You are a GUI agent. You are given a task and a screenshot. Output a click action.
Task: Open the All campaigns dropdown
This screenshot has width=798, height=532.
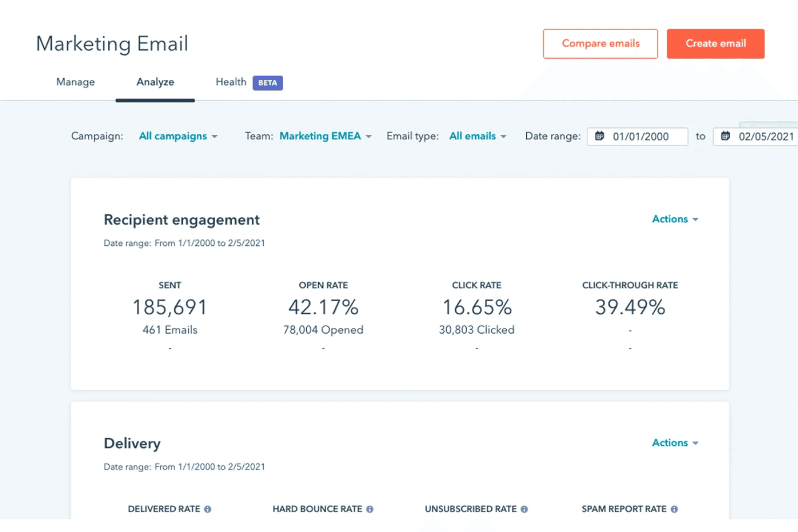pos(178,136)
